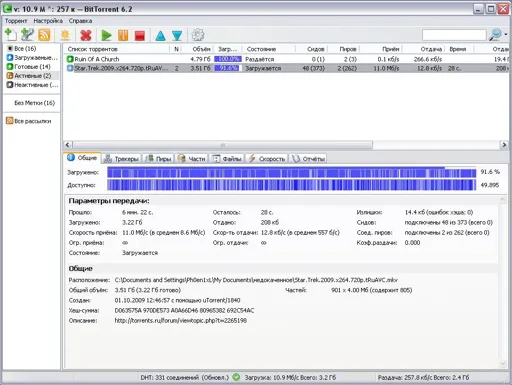Switch to the Части tab
The width and height of the screenshot is (512, 385).
point(192,159)
